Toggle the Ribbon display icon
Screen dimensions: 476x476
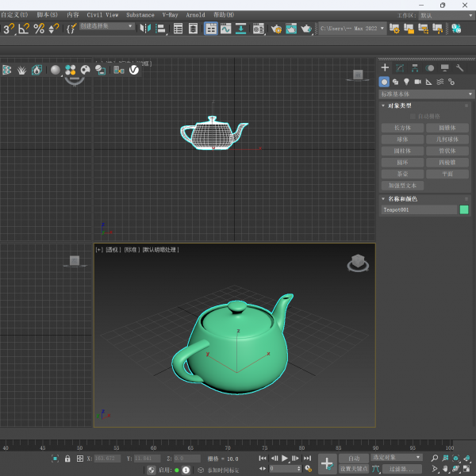(x=211, y=29)
